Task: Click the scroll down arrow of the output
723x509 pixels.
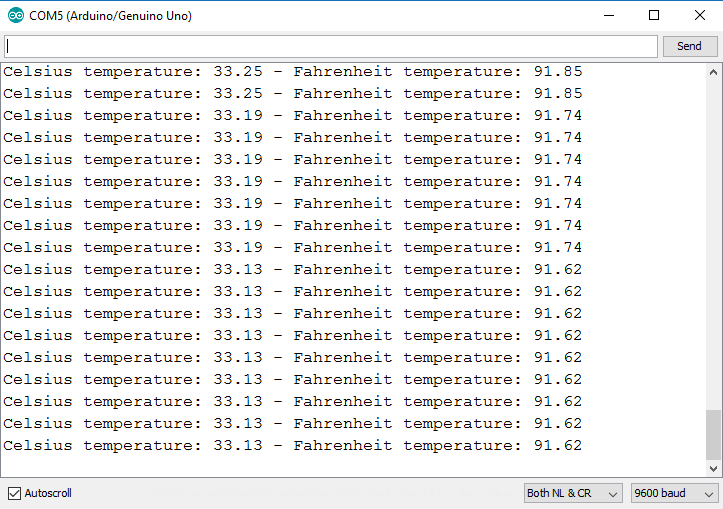Action: click(713, 467)
